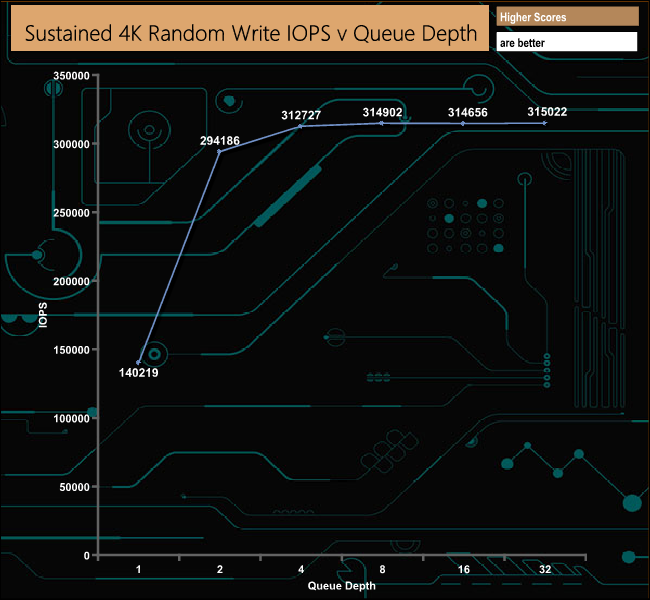Click the 150000 y-axis tick label
650x600 pixels.
point(71,350)
